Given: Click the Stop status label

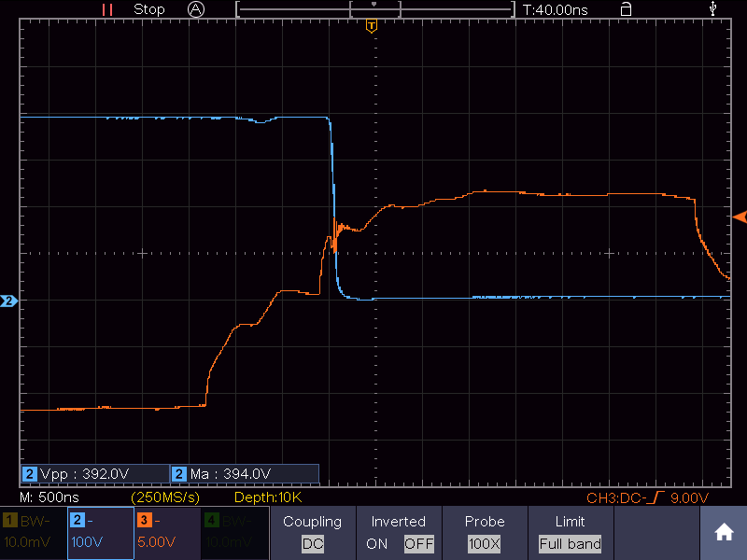Looking at the screenshot, I should 149,9.
